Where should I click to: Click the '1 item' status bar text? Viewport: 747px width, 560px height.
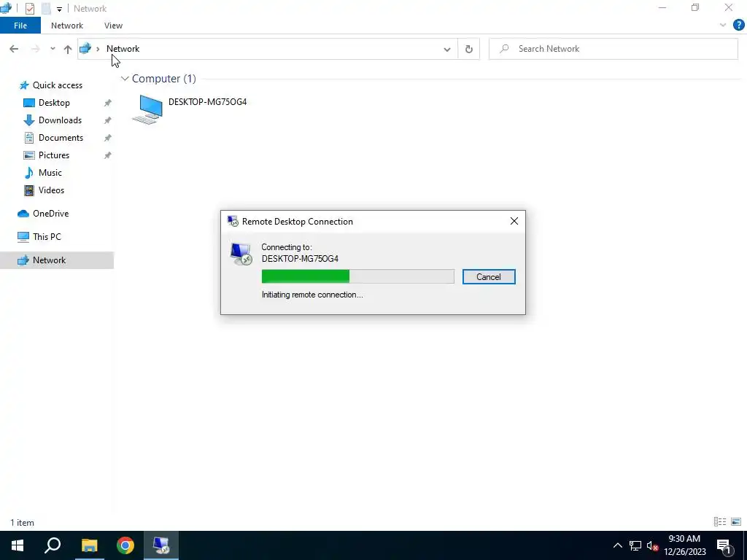coord(23,522)
